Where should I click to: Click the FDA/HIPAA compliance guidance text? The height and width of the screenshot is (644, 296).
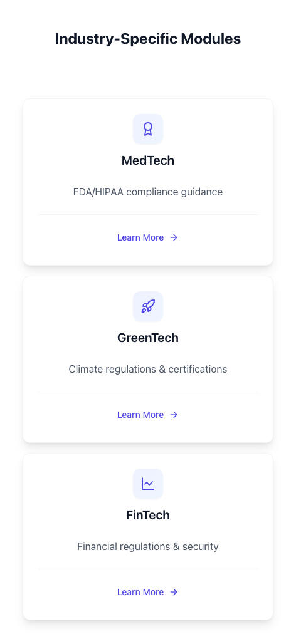[148, 192]
